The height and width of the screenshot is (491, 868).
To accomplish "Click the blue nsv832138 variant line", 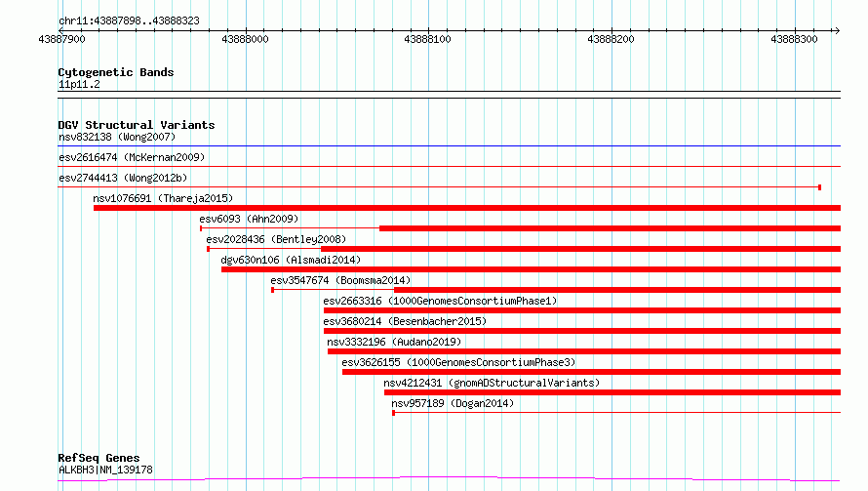I will [x=449, y=146].
